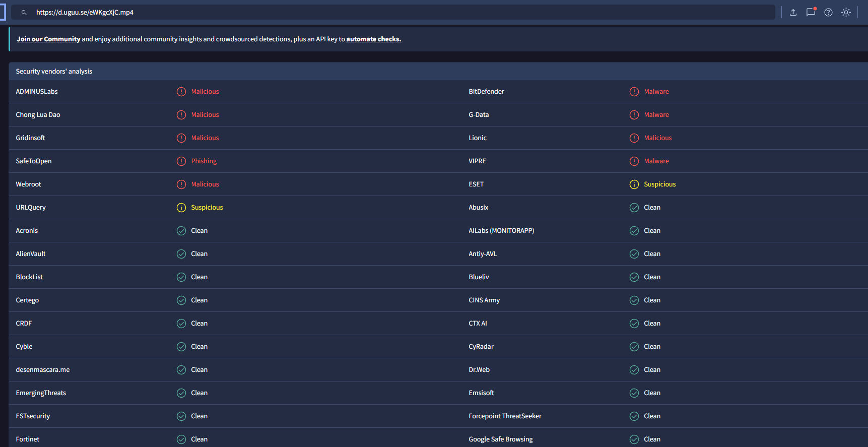Click Acronis clean checkmark icon
Viewport: 868px width, 447px height.
click(181, 231)
